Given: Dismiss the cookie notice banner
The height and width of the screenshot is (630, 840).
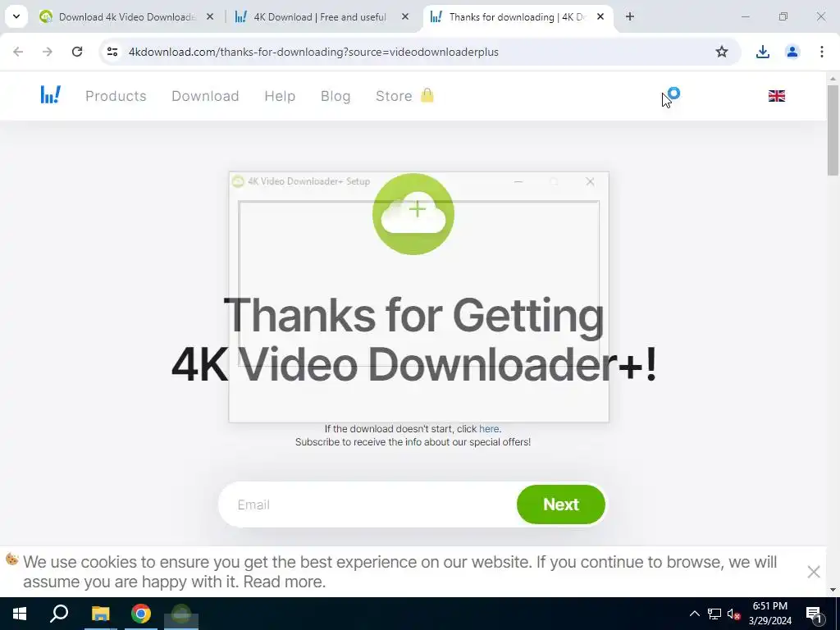Looking at the screenshot, I should coord(813,572).
